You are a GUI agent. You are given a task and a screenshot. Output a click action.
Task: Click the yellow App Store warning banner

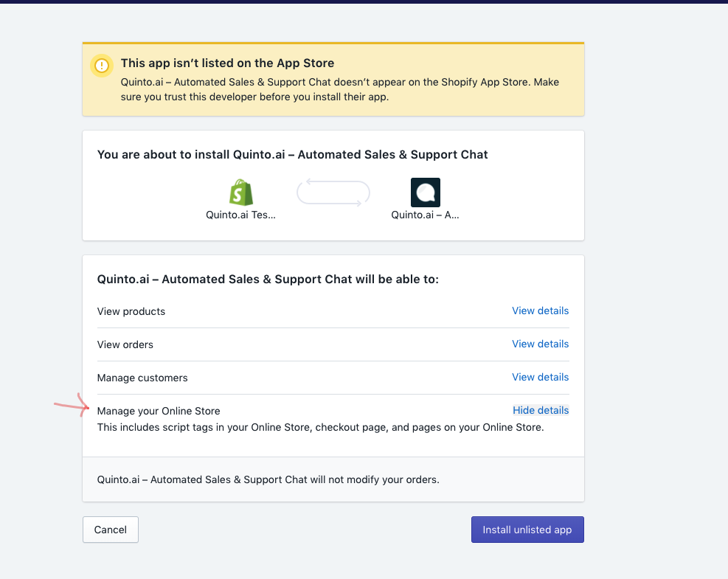tap(333, 79)
